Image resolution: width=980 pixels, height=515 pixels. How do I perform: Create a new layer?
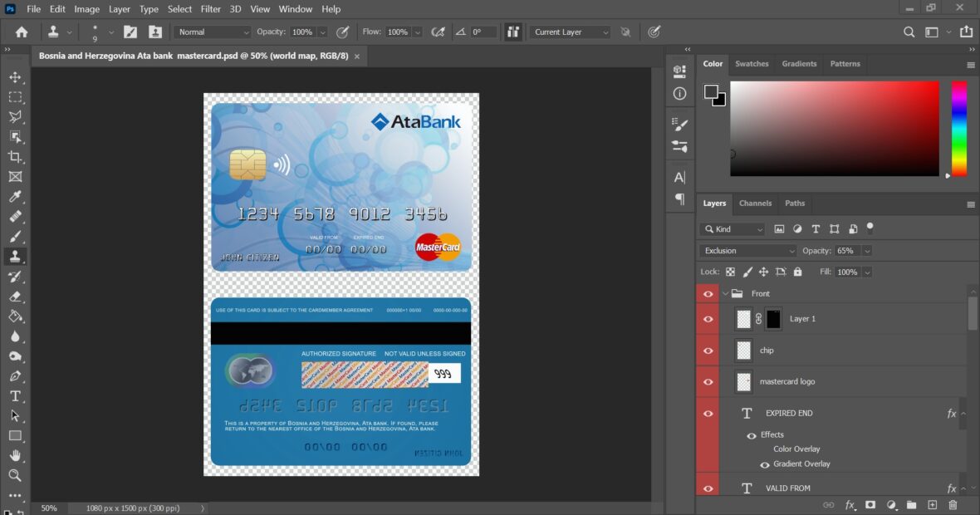932,505
